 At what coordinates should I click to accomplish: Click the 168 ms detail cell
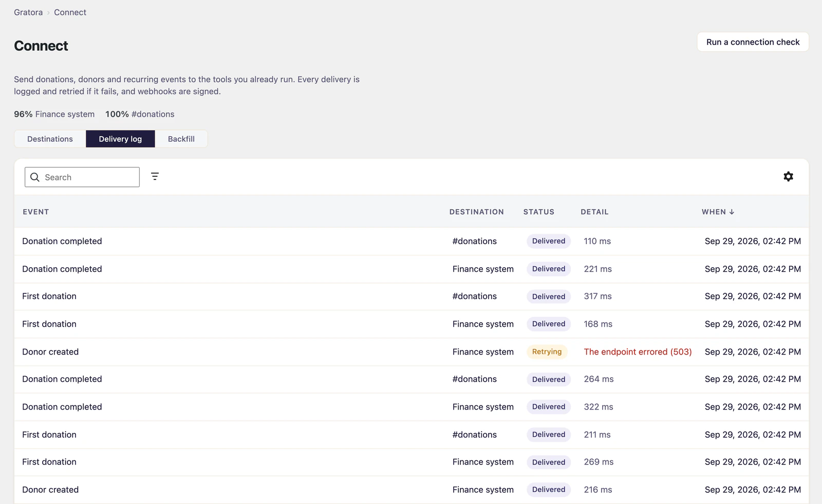(598, 324)
